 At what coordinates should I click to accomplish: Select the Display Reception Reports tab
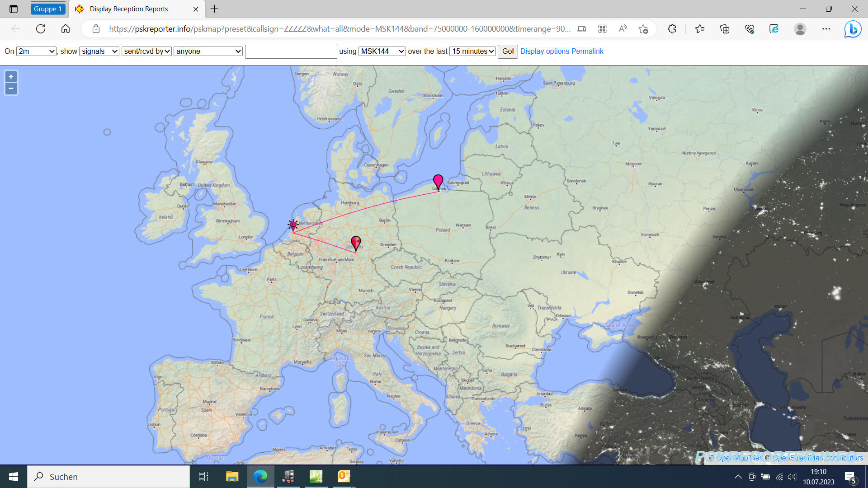(129, 9)
